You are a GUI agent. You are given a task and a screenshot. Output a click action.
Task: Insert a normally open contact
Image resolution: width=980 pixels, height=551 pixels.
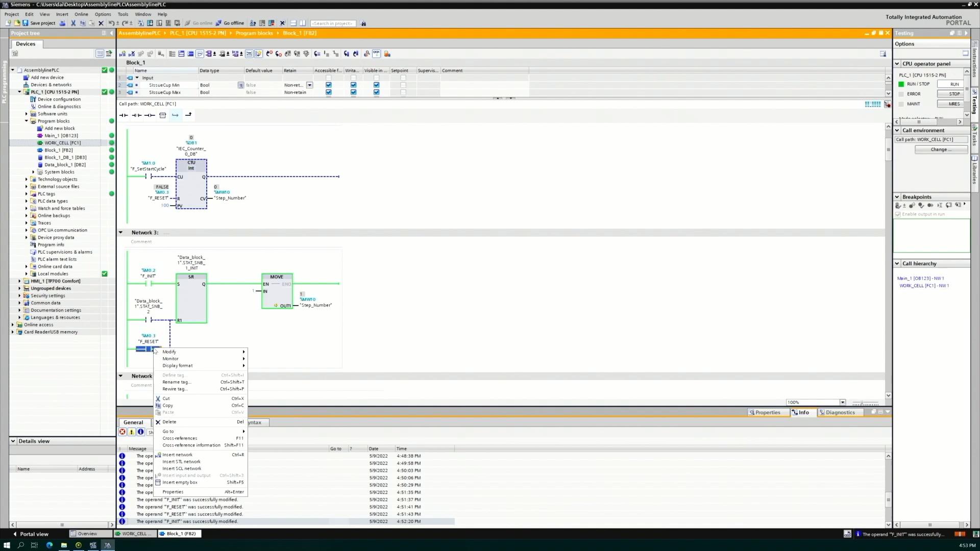[124, 115]
